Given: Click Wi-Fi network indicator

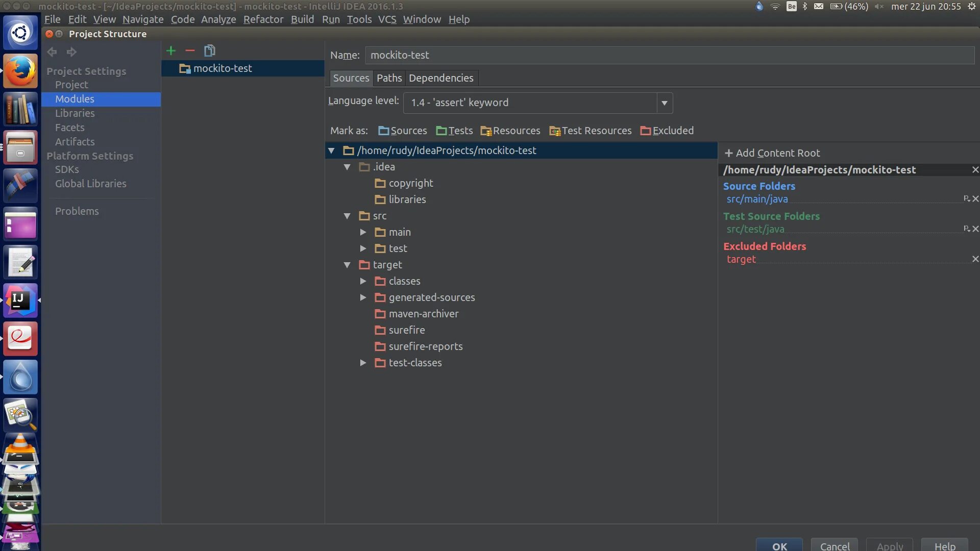Looking at the screenshot, I should (x=775, y=7).
